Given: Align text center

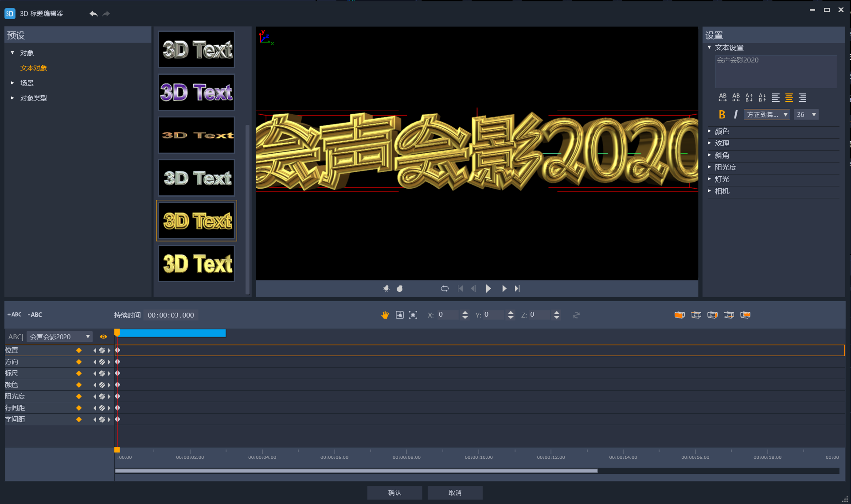Looking at the screenshot, I should coord(789,97).
